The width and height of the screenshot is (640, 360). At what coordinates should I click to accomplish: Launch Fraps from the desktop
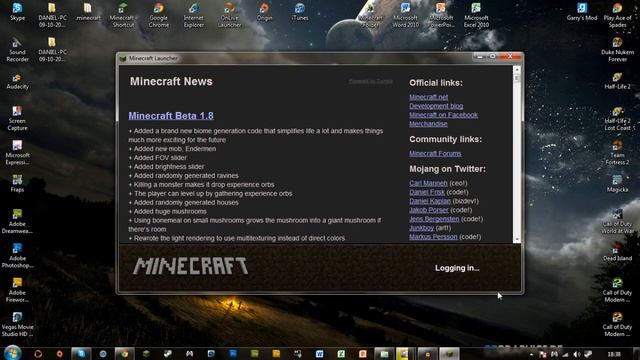click(x=18, y=183)
